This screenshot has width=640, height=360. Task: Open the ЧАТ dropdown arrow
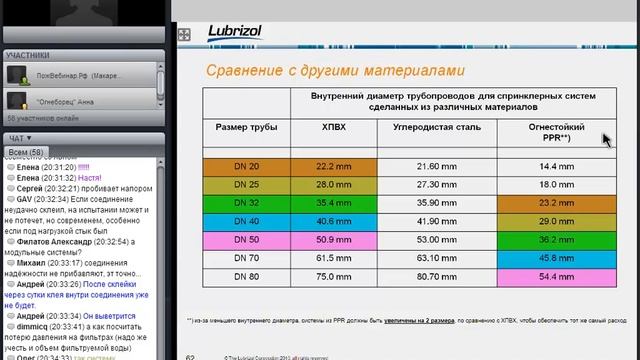click(29, 138)
